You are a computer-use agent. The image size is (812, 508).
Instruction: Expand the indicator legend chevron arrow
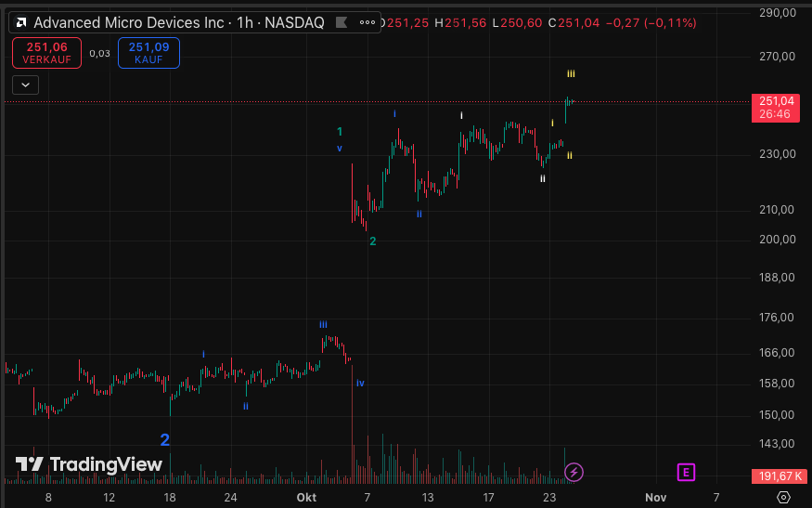point(25,85)
